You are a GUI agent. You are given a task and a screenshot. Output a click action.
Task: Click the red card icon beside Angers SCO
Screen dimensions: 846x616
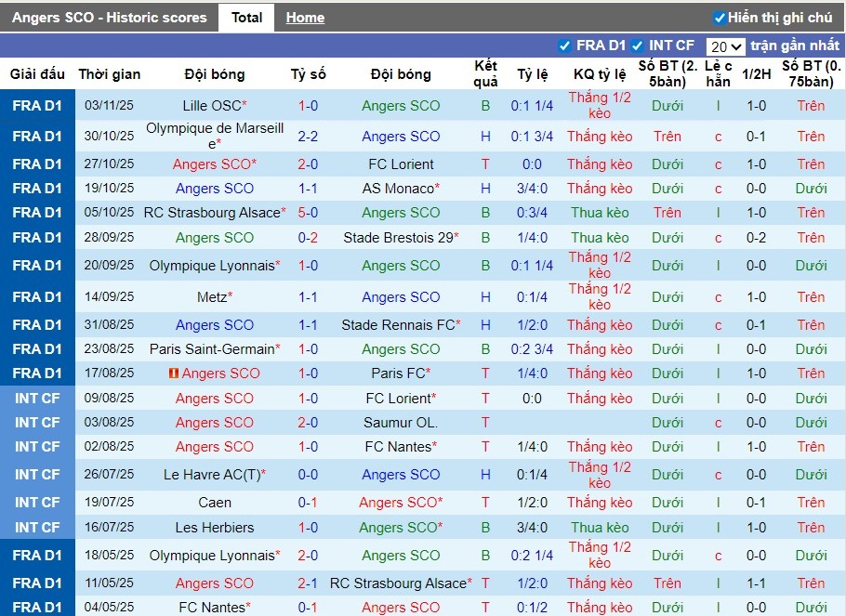pyautogui.click(x=173, y=374)
